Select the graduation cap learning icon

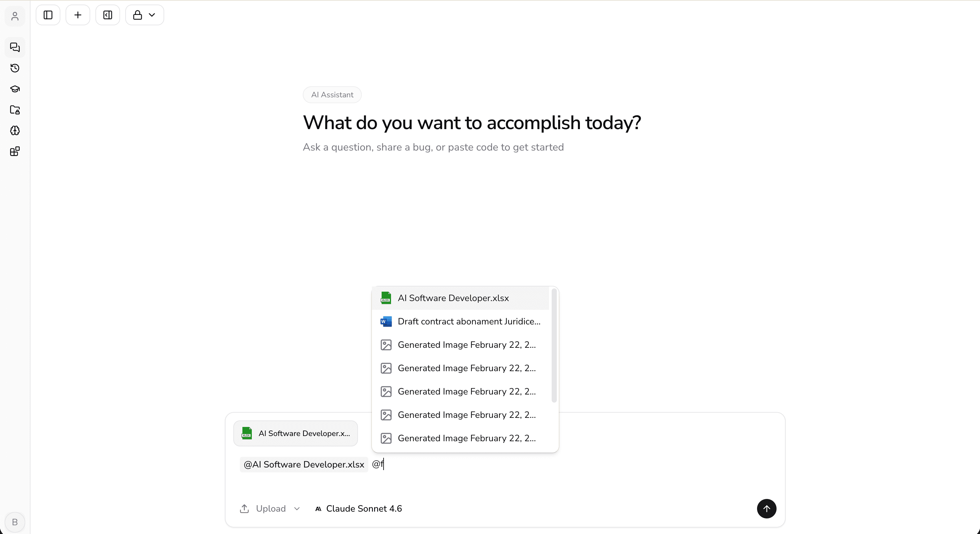[15, 89]
